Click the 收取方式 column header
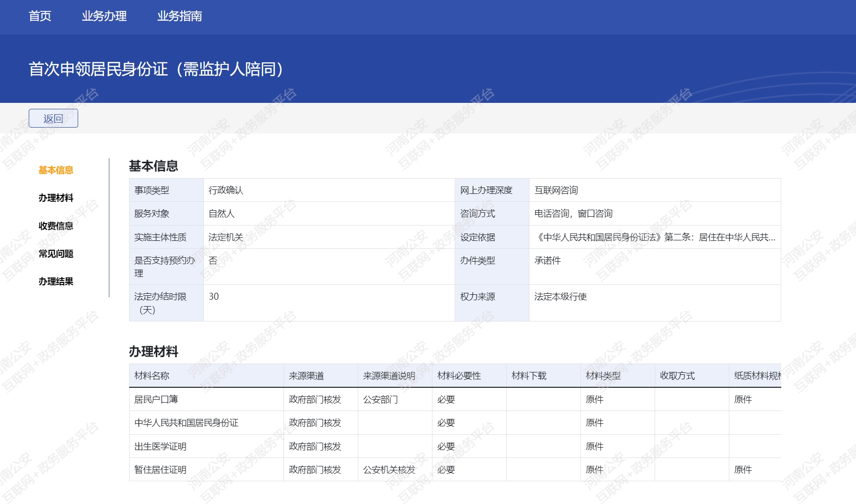Viewport: 856px width, 504px height. pos(677,376)
